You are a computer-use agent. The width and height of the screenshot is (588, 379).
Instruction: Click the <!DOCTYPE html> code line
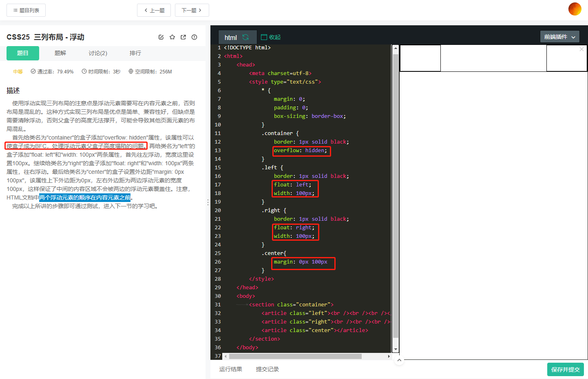247,48
